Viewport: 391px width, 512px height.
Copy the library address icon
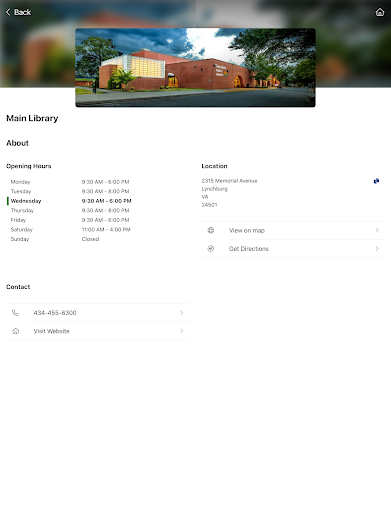tap(376, 181)
